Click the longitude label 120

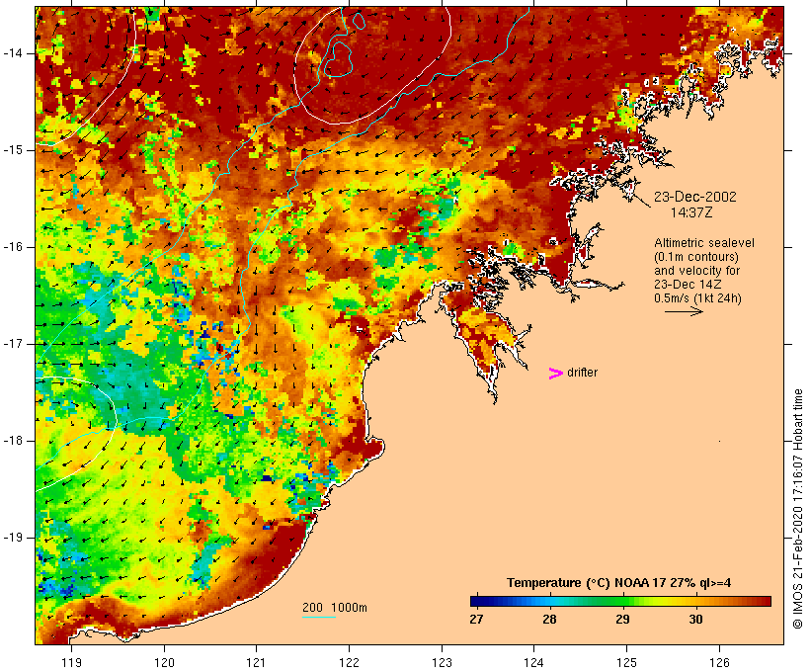point(164,662)
